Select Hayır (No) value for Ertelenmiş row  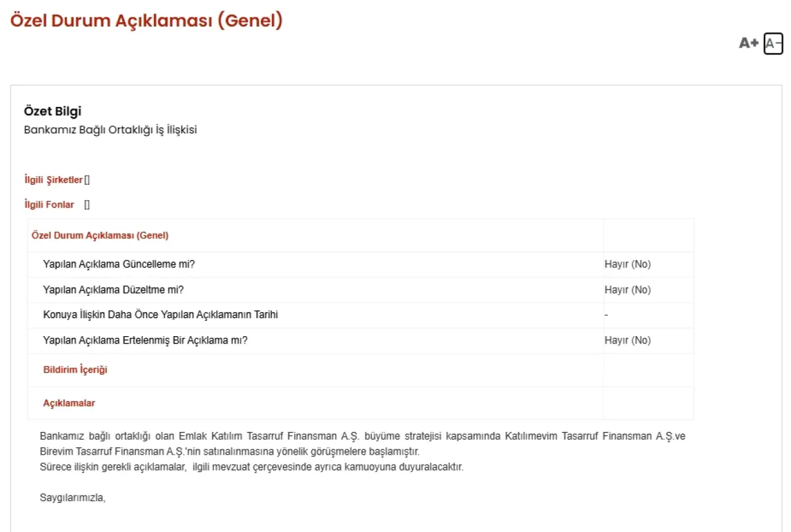pyautogui.click(x=627, y=340)
